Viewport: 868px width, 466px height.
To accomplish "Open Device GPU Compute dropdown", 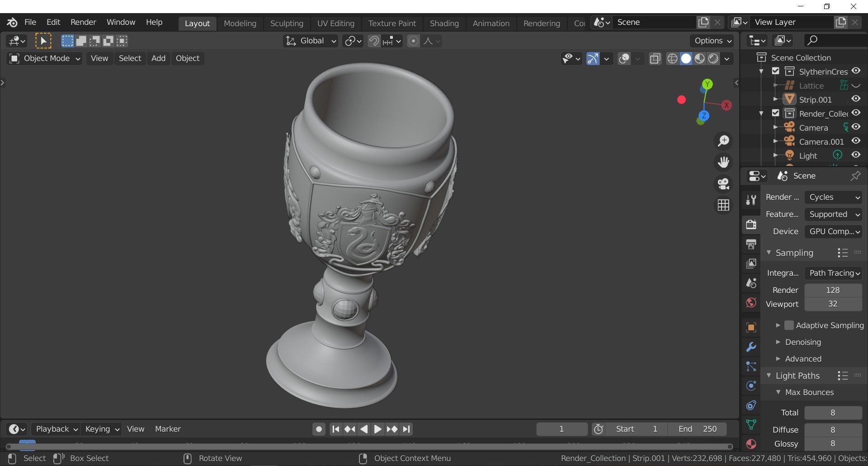I will coord(833,232).
